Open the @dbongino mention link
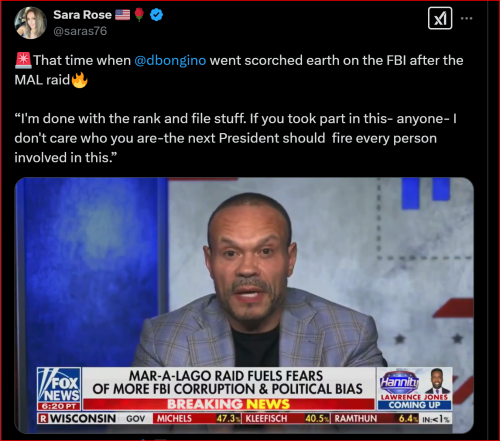 (170, 61)
